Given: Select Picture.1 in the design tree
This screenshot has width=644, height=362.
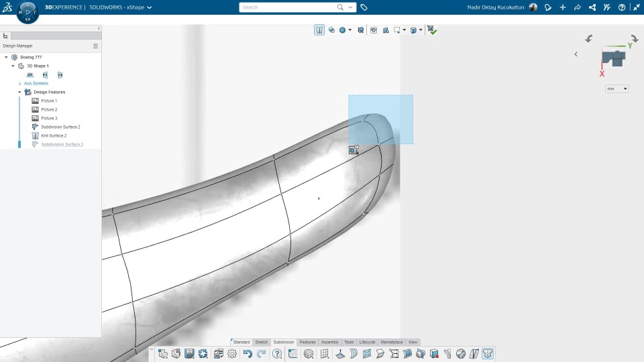Looking at the screenshot, I should (x=49, y=101).
